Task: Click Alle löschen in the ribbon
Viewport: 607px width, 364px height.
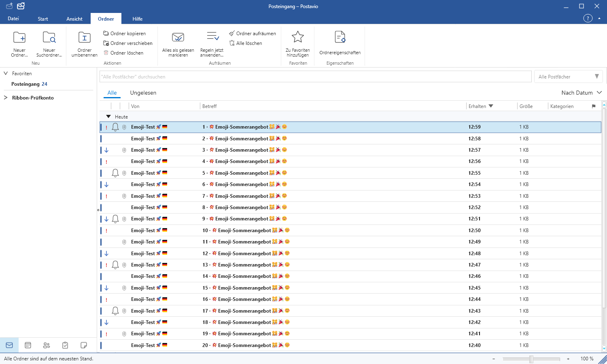Action: (x=246, y=43)
